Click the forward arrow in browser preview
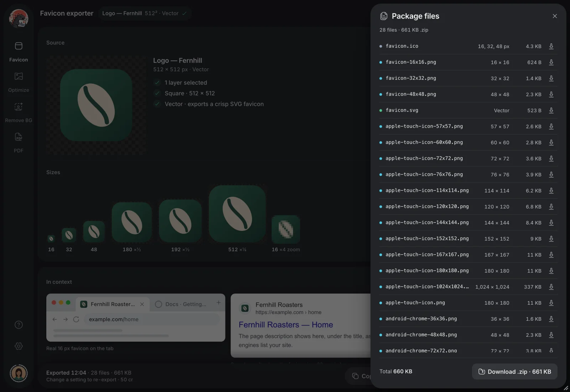The image size is (570, 392). point(66,319)
